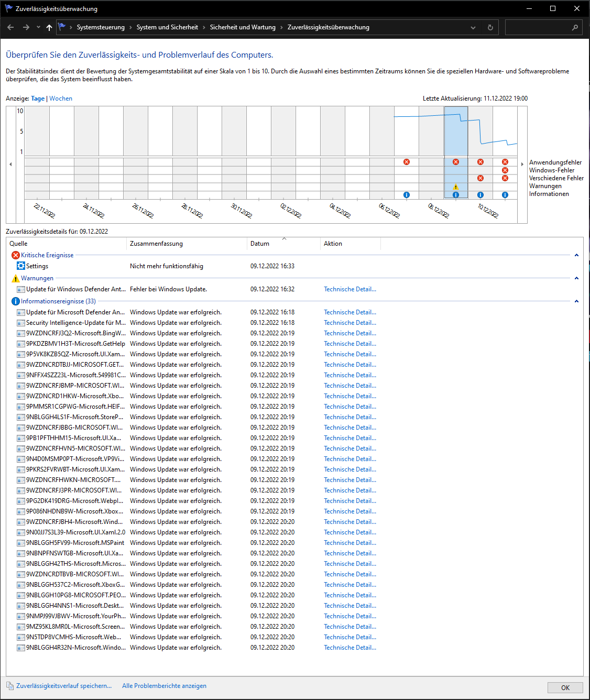The image size is (590, 700).
Task: Click the Verschiedene Fehler icon for 11.12.2022
Action: pos(505,178)
